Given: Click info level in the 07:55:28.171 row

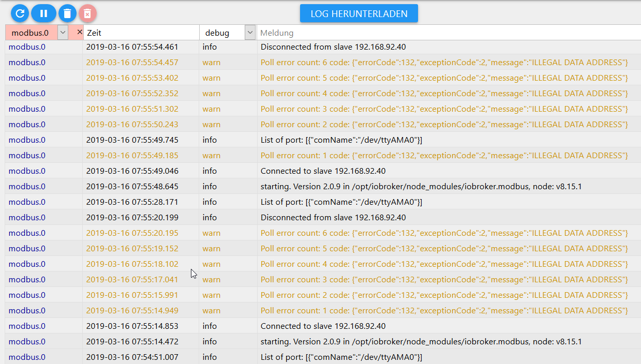Looking at the screenshot, I should (x=210, y=202).
